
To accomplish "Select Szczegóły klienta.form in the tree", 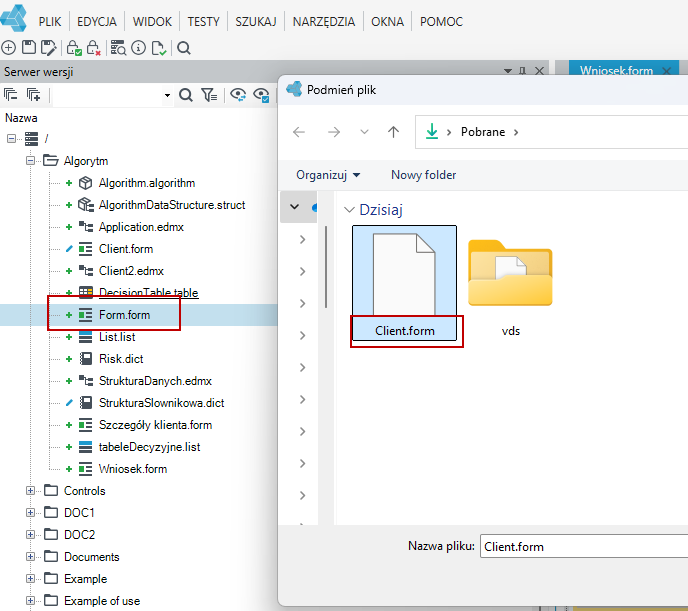I will point(155,425).
